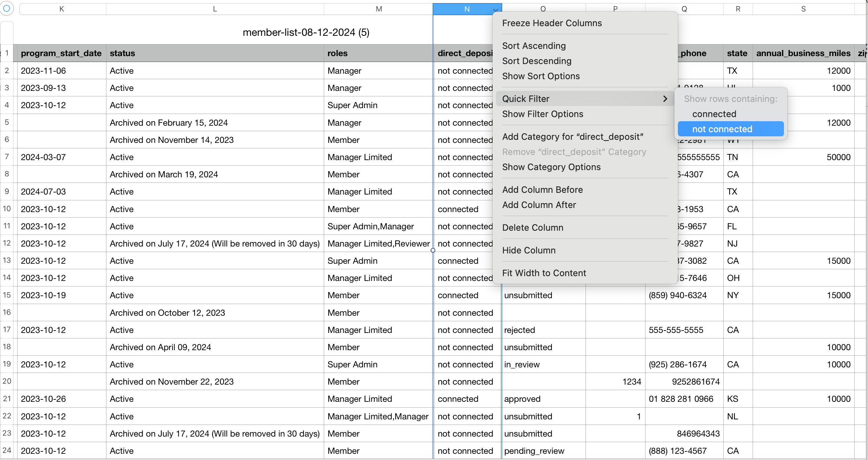
Task: Enable the "not connected" filter option
Action: [x=722, y=128]
